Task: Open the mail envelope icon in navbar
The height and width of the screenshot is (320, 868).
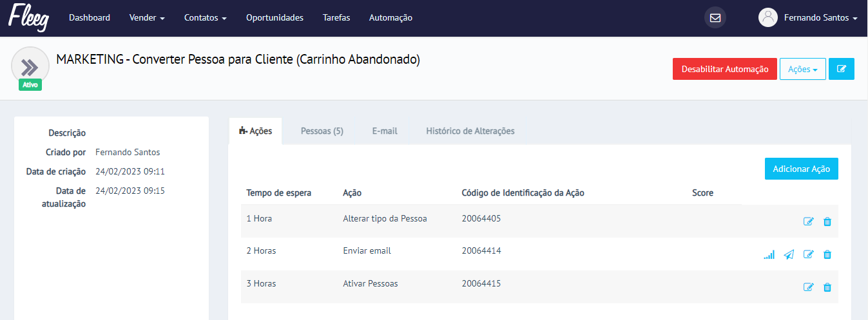Action: tap(715, 18)
